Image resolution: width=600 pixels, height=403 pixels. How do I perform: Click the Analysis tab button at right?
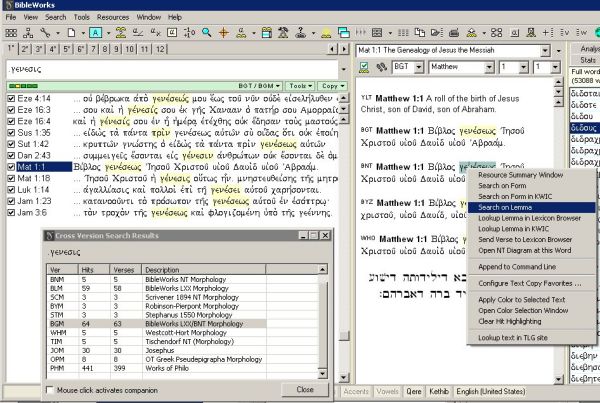coord(585,49)
